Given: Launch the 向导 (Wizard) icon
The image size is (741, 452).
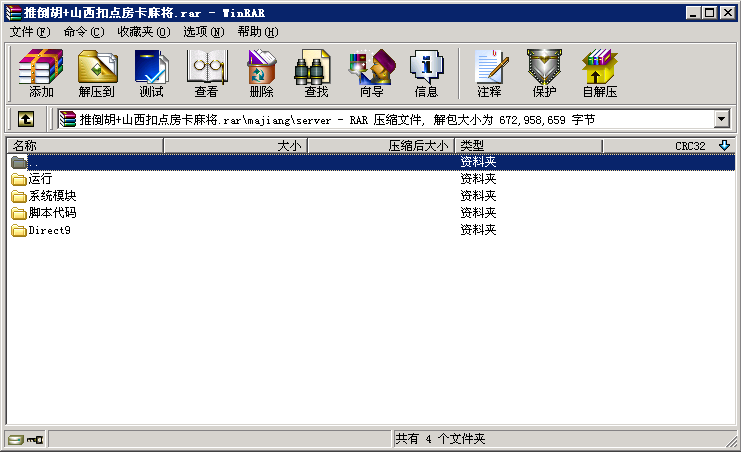Looking at the screenshot, I should [371, 73].
